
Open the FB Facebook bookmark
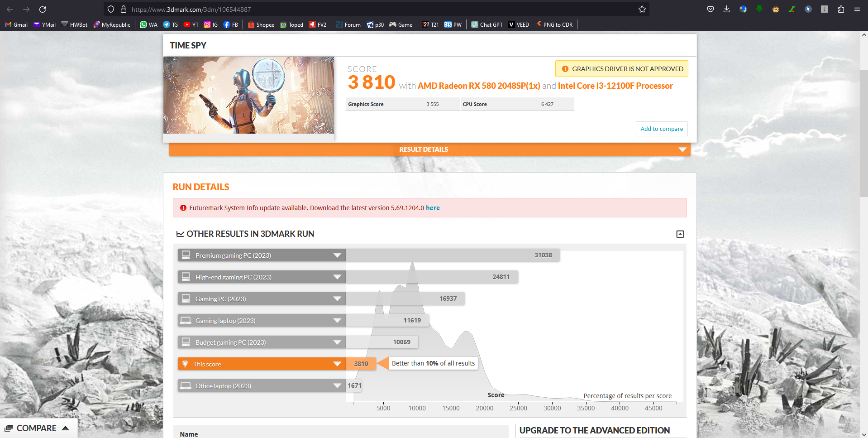point(231,24)
